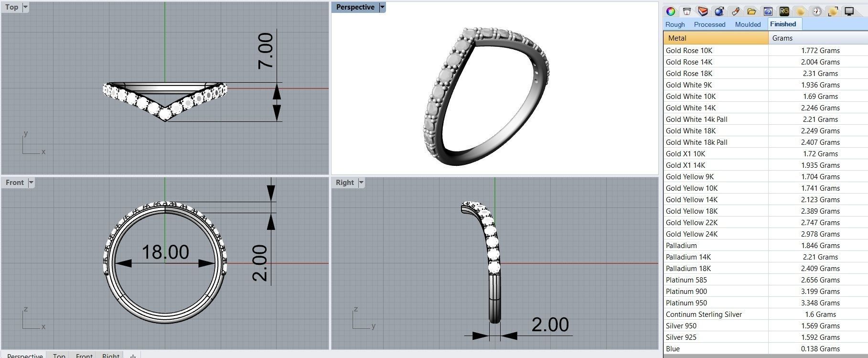The height and width of the screenshot is (358, 868).
Task: Open the help question mark panel icon
Action: [768, 11]
